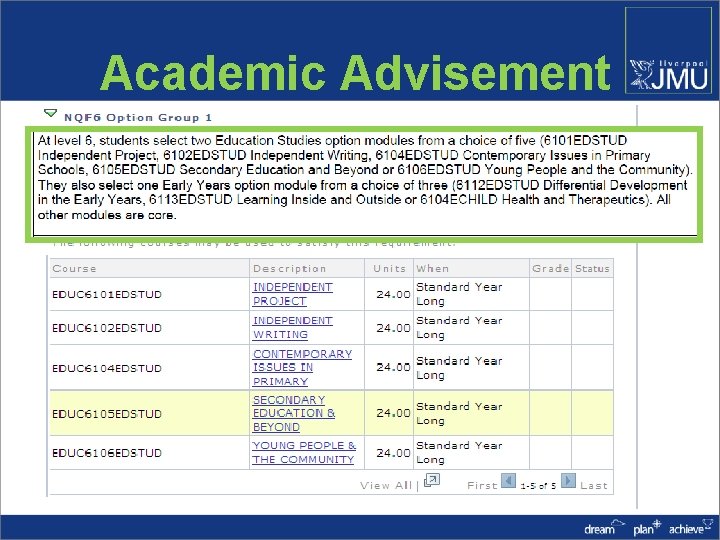Click the Grade column header
Image resolution: width=720 pixels, height=540 pixels.
pos(551,268)
